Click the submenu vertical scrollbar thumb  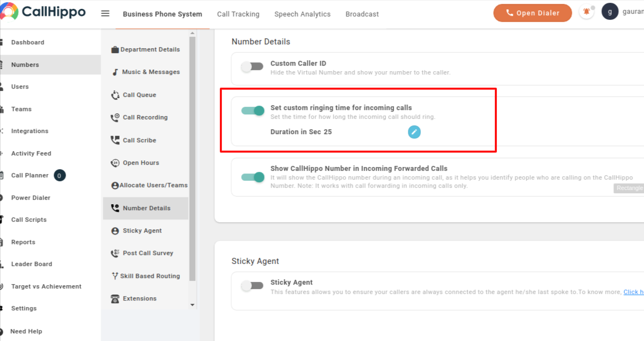coord(192,159)
